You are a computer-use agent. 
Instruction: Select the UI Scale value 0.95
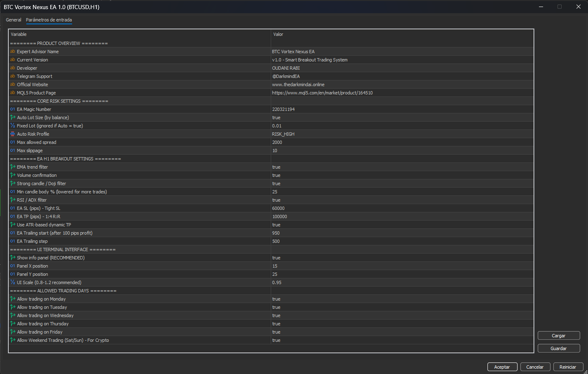277,282
